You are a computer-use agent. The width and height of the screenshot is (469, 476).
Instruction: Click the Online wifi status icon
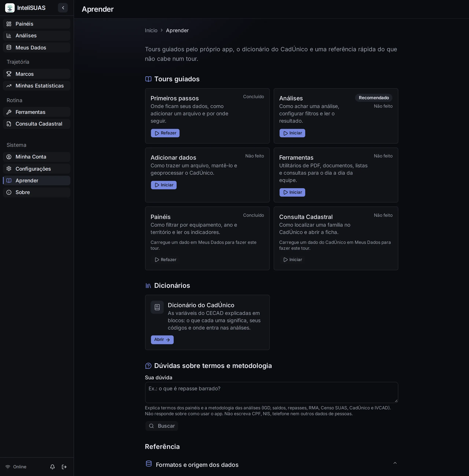pyautogui.click(x=8, y=467)
